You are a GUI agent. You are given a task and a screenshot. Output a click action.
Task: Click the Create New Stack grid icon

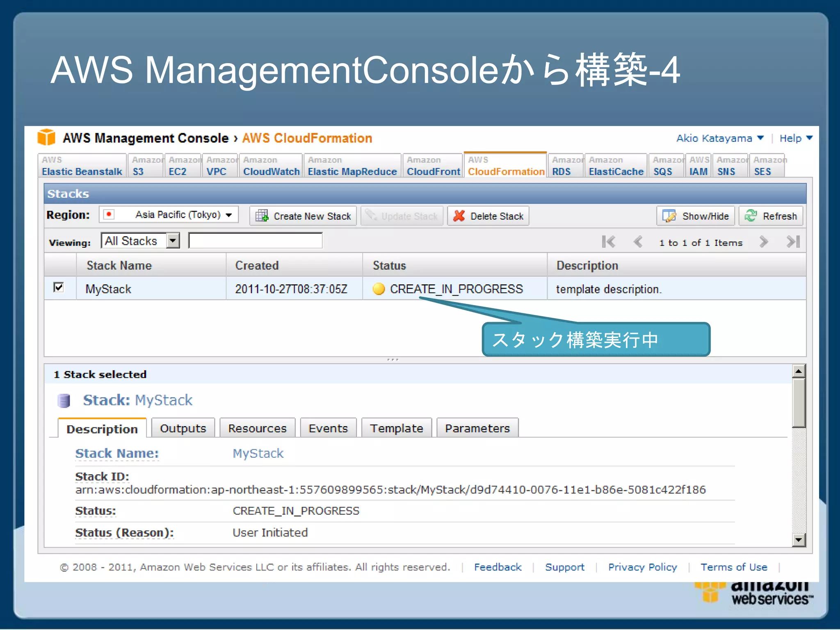click(x=262, y=216)
